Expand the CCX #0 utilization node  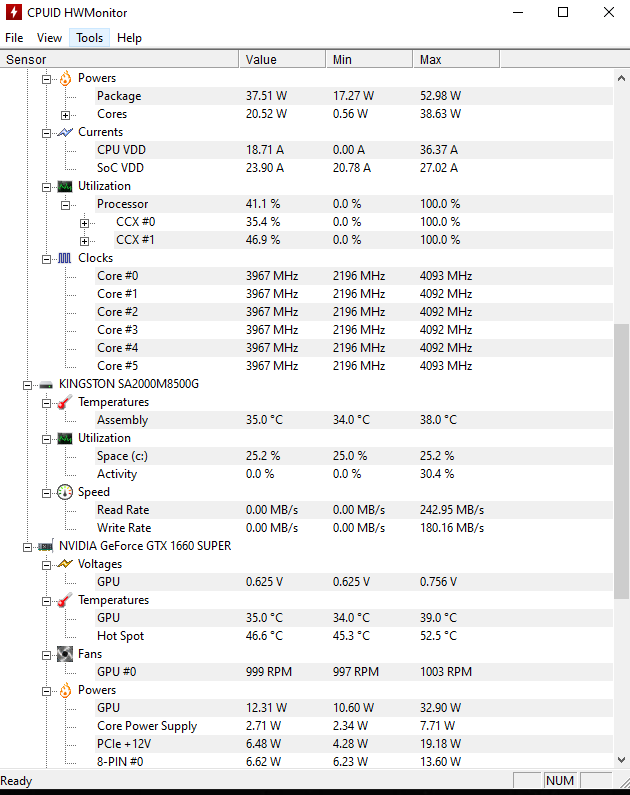tap(85, 223)
